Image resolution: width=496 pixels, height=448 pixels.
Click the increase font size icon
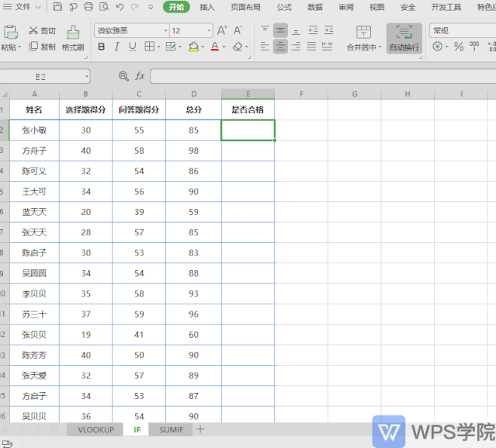coord(222,30)
